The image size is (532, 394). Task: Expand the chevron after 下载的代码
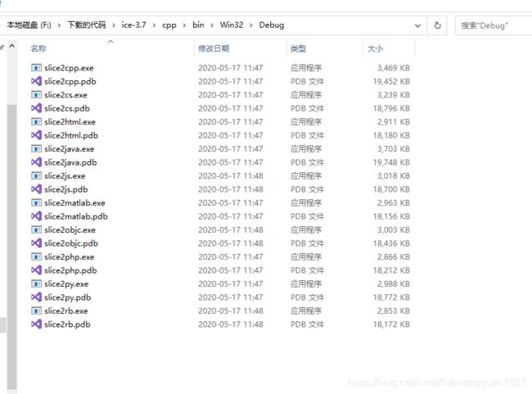pos(114,25)
